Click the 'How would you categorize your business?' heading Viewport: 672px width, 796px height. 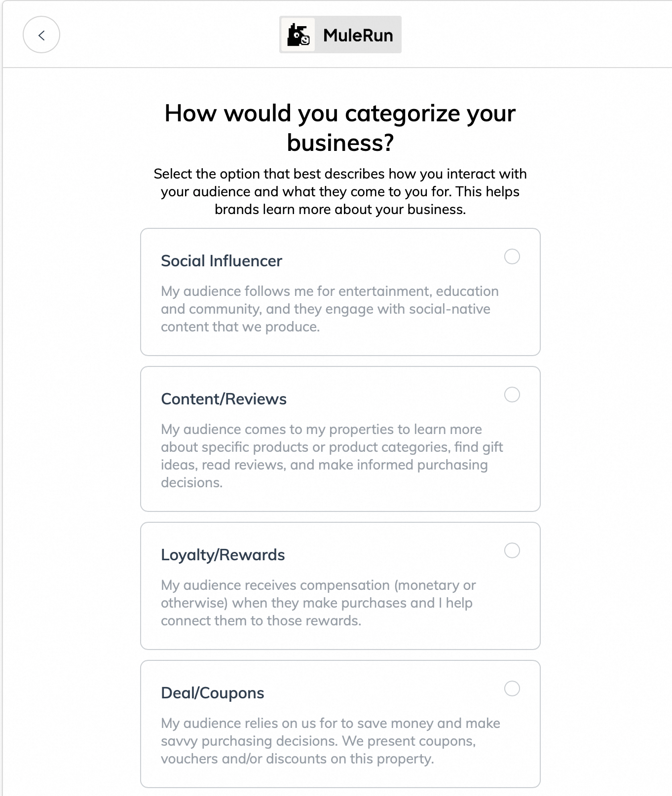tap(340, 128)
